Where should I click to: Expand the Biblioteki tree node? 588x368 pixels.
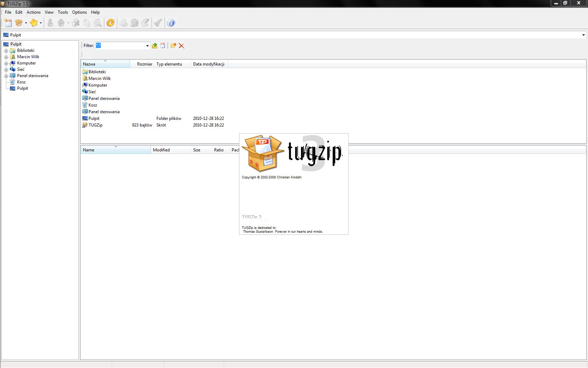[x=6, y=51]
